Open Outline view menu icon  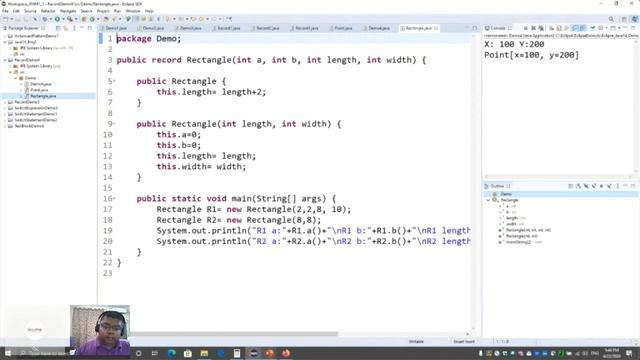pyautogui.click(x=618, y=186)
